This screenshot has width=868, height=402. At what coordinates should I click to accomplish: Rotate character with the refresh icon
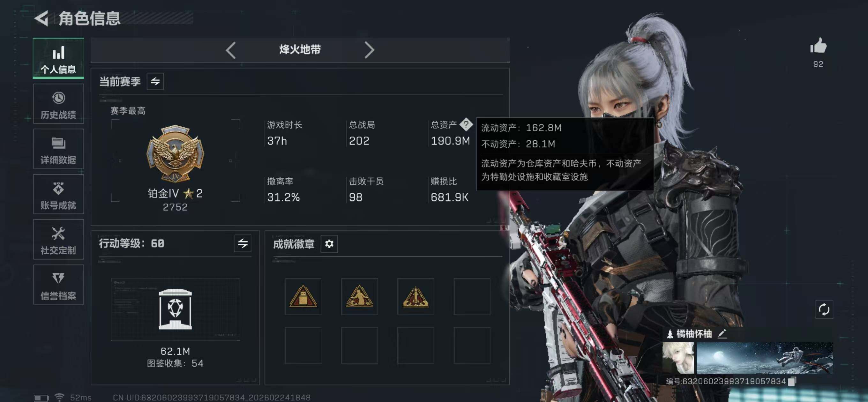824,309
